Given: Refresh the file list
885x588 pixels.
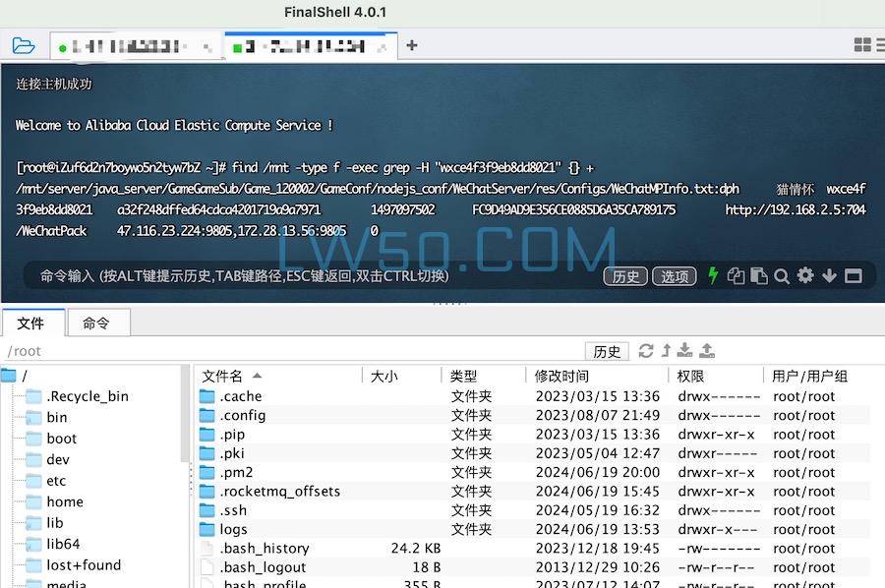Looking at the screenshot, I should pyautogui.click(x=646, y=351).
